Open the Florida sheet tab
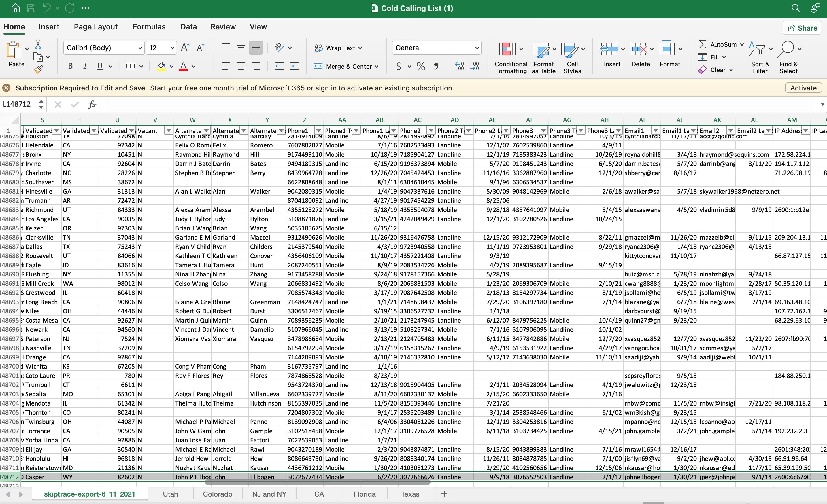 point(365,494)
